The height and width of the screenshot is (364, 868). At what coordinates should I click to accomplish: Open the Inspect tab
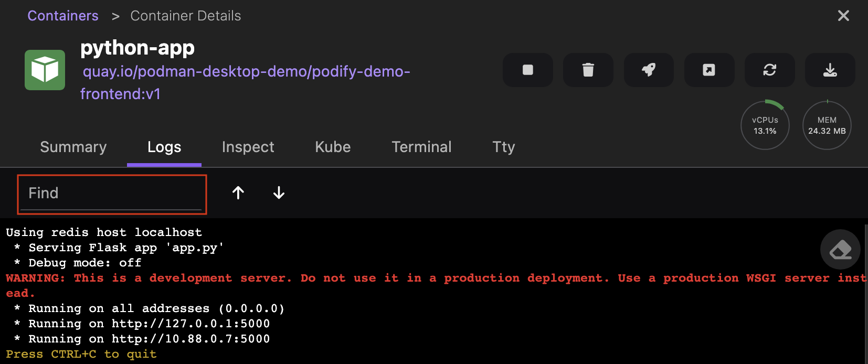click(x=248, y=147)
